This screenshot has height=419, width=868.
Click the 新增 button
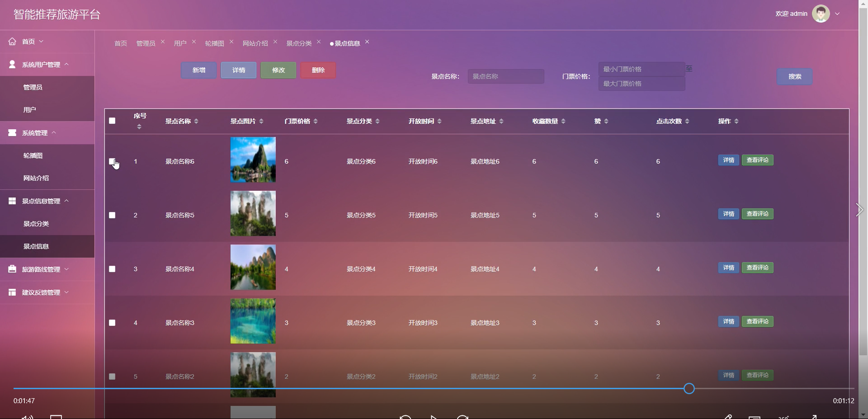(199, 70)
